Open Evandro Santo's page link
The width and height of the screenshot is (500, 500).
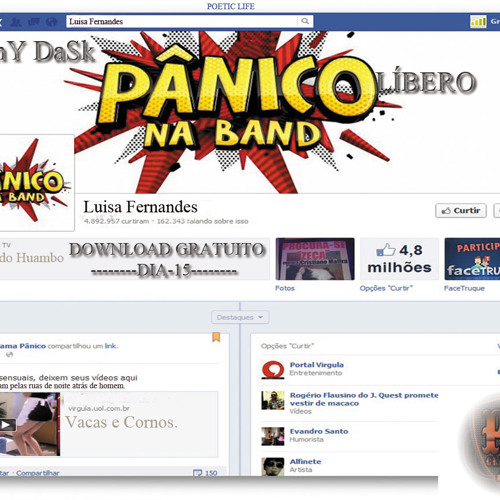(x=319, y=431)
